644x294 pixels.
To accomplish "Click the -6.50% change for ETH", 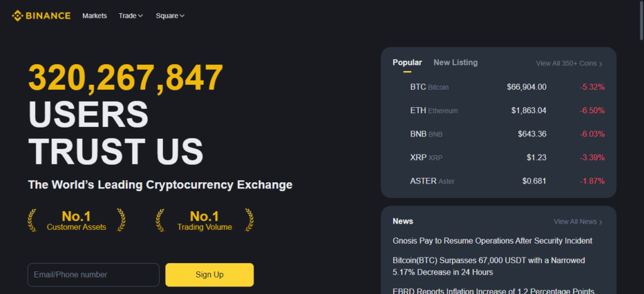I will [592, 111].
